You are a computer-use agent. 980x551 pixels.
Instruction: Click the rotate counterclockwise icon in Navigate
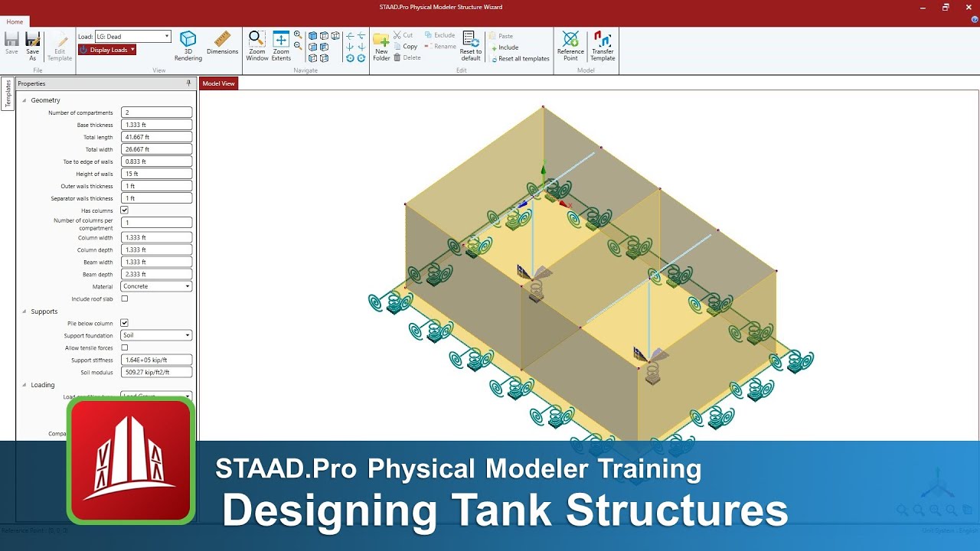(350, 58)
